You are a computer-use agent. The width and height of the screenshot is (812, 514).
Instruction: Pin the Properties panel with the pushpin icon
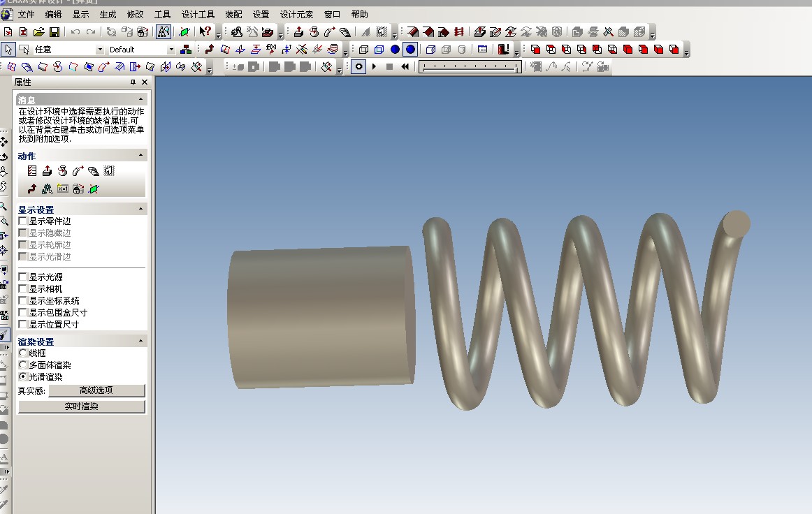click(133, 82)
